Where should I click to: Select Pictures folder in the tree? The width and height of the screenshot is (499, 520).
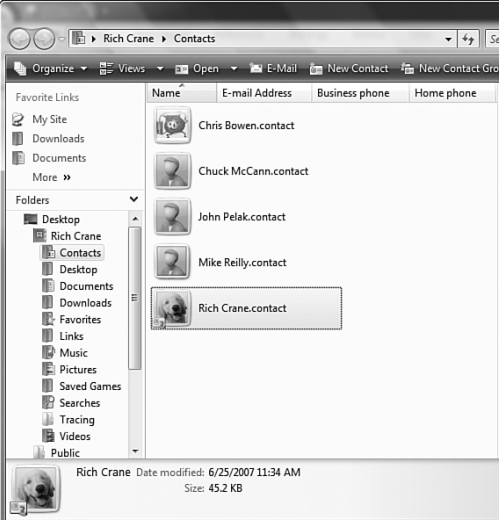[78, 369]
